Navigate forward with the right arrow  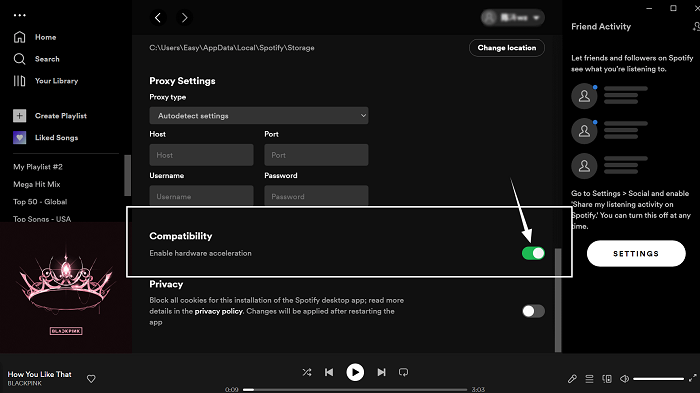[x=184, y=17]
